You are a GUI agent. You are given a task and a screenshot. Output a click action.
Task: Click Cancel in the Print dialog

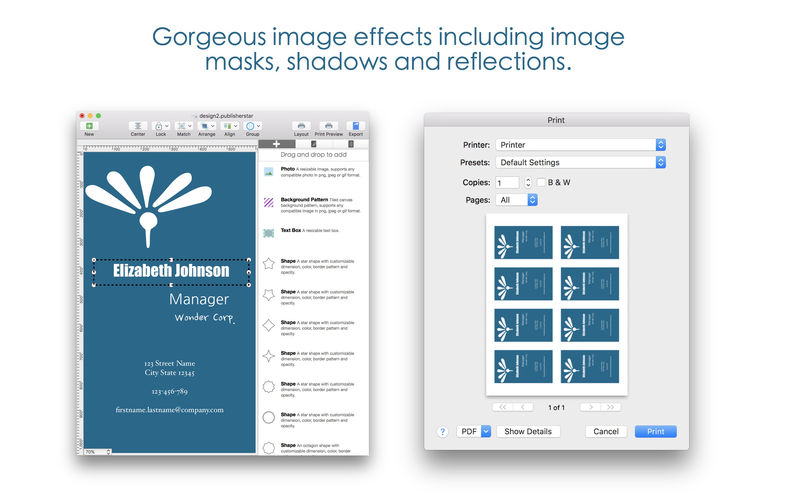606,432
